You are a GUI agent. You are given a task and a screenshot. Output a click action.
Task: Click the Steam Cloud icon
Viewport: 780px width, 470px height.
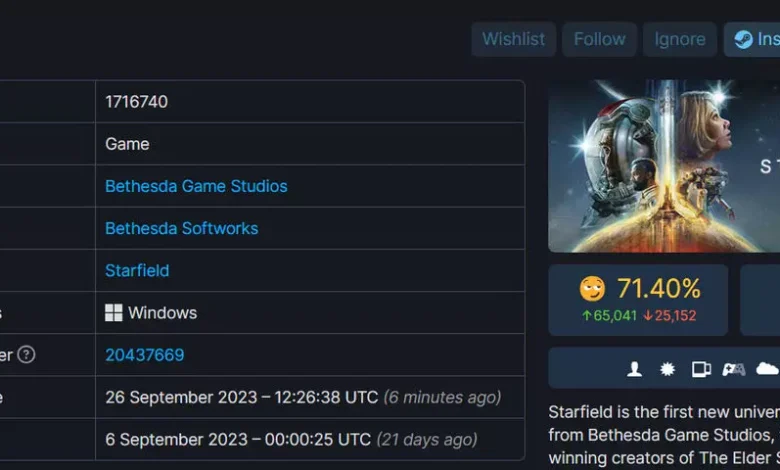tap(767, 369)
